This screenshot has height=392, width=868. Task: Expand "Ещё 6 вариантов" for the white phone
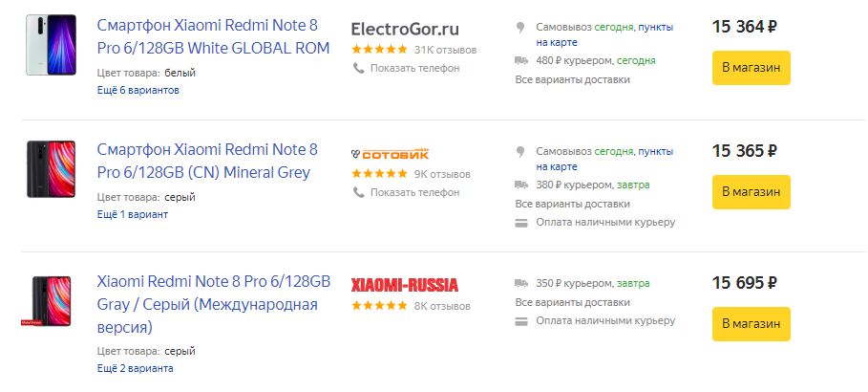click(138, 91)
